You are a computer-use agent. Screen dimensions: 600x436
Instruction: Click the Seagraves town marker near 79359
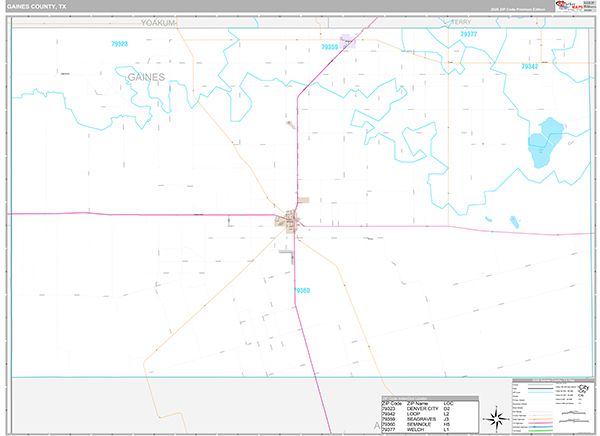pos(347,42)
